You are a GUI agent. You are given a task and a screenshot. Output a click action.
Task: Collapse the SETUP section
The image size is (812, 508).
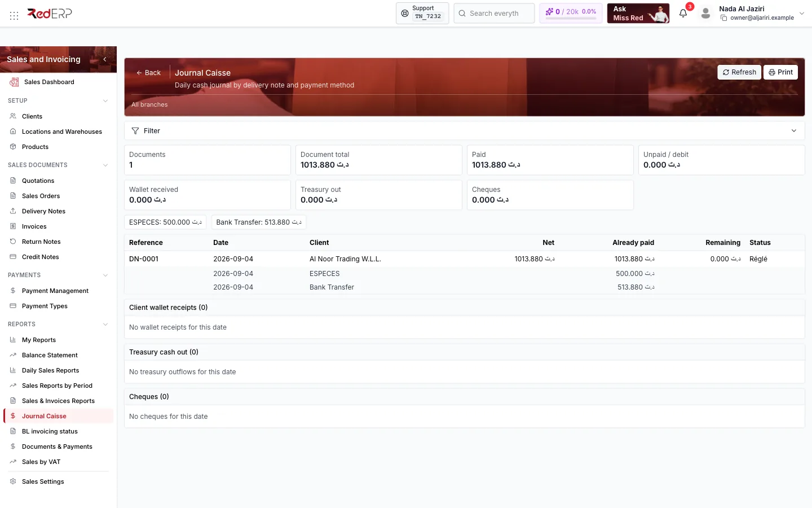click(105, 101)
